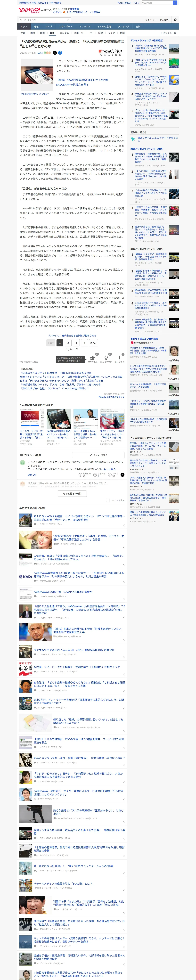Expand 返信 2件 replies
The image size is (196, 980).
coord(32,475)
